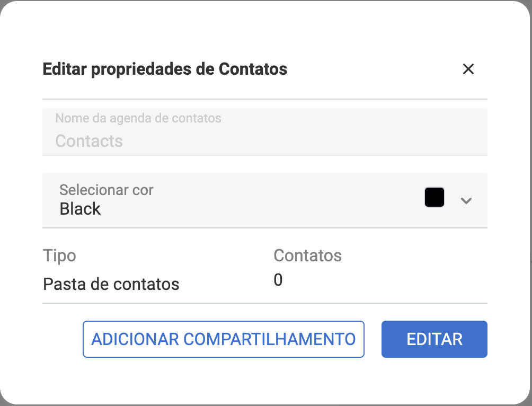Click the empty area left of ADICIONAR COMPARTILHAMENTO
Screen dimensions: 532x406
point(61,339)
